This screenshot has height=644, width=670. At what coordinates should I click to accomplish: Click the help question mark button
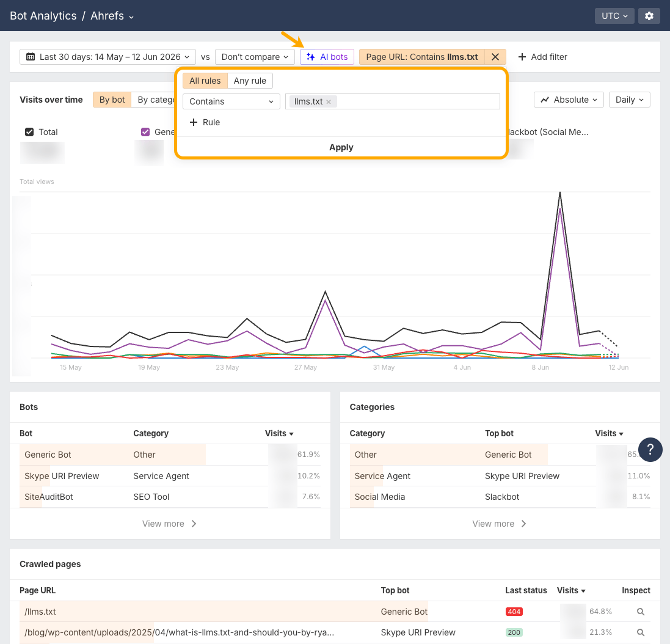(650, 449)
